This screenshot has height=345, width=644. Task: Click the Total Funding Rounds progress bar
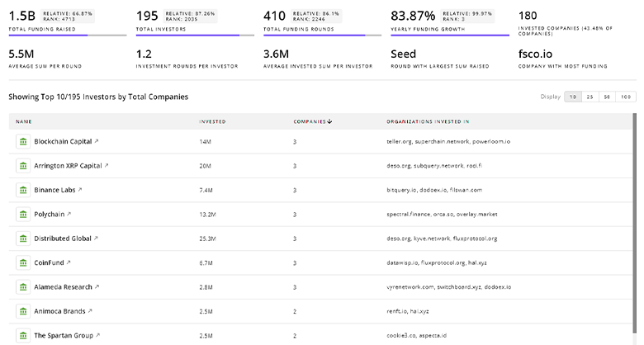322,35
